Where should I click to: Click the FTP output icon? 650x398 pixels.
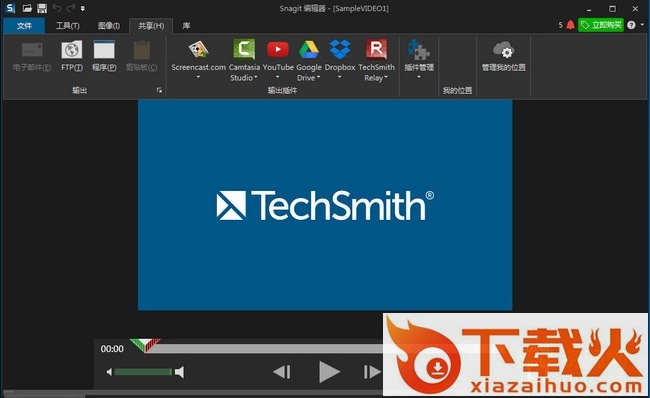point(72,50)
